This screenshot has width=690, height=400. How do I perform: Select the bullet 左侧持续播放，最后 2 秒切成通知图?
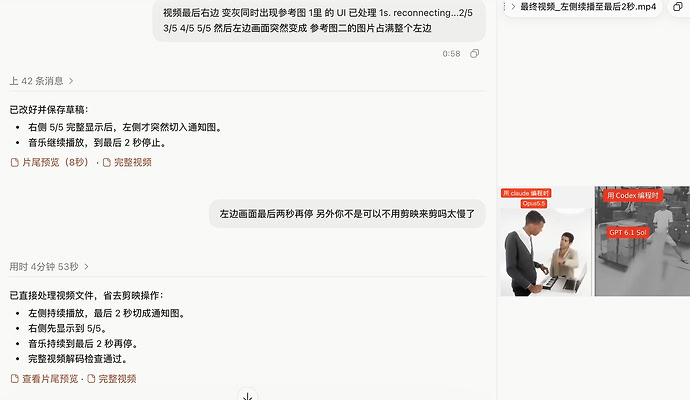pos(107,313)
